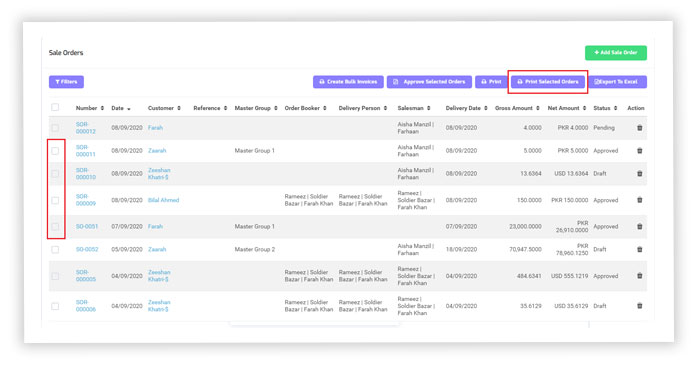699x366 pixels.
Task: Delete sale order SOR-000005 with trash icon
Action: coord(639,276)
